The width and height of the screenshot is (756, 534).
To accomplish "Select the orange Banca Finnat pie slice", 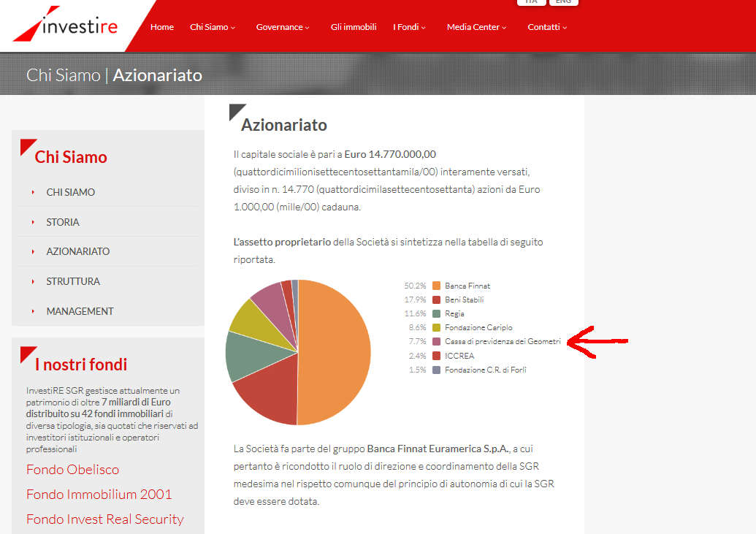I will point(335,352).
